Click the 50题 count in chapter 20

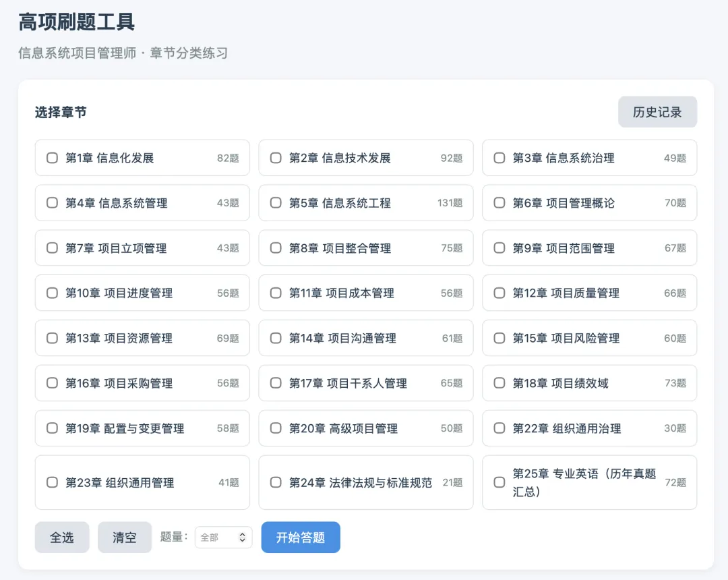click(x=451, y=428)
